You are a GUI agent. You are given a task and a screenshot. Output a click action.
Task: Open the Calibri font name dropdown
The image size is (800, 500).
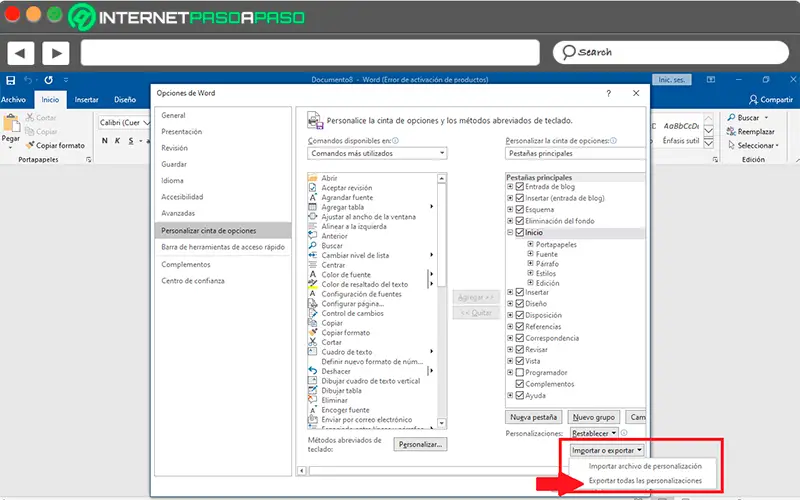coord(147,122)
